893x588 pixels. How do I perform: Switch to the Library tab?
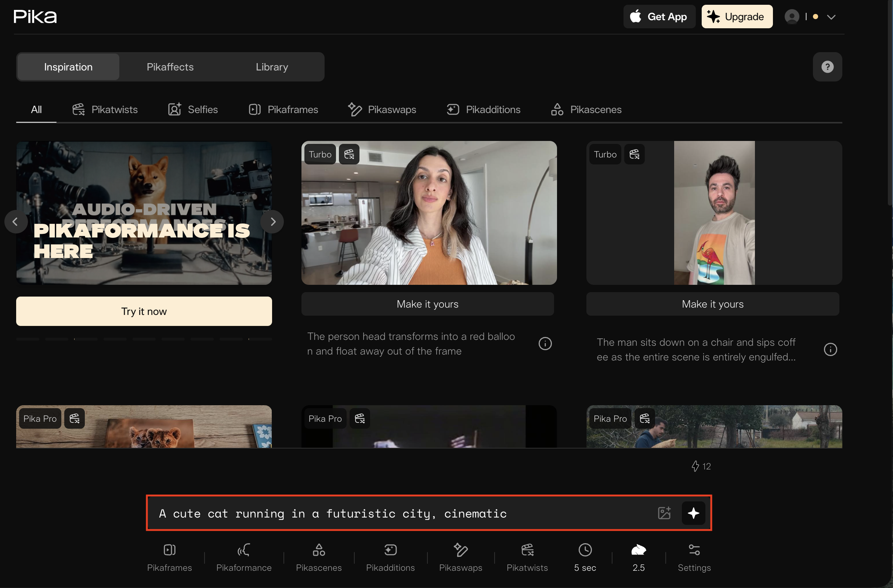[x=272, y=67]
